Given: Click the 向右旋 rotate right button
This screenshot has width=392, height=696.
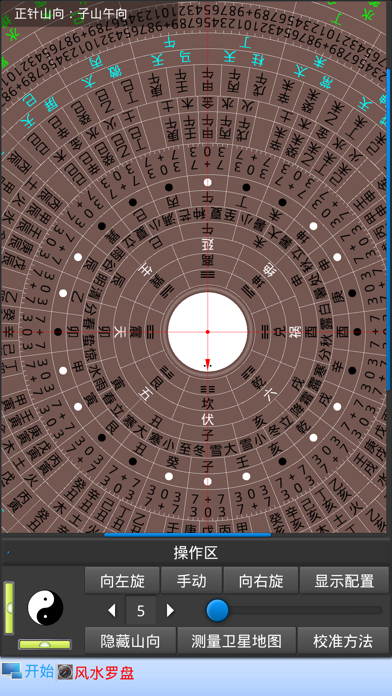Looking at the screenshot, I should [261, 581].
